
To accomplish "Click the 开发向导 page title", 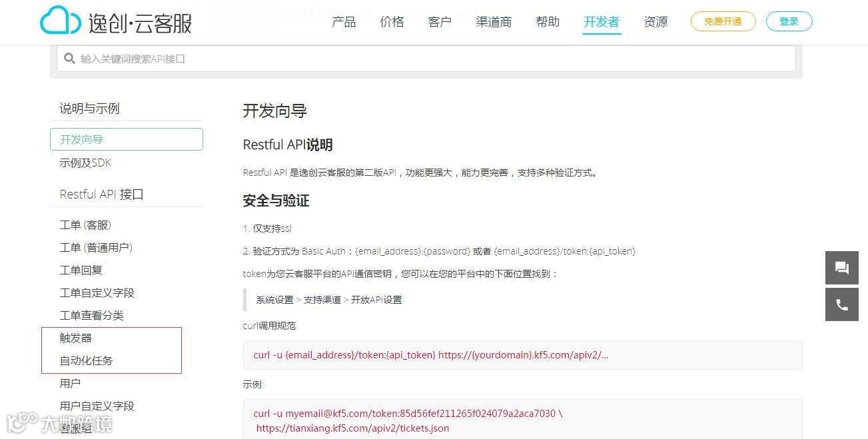I will click(x=274, y=111).
